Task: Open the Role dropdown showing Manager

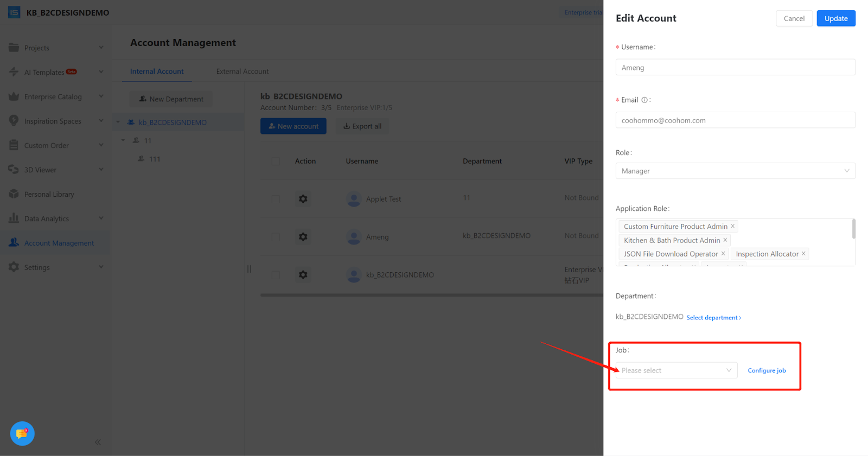Action: pyautogui.click(x=735, y=171)
